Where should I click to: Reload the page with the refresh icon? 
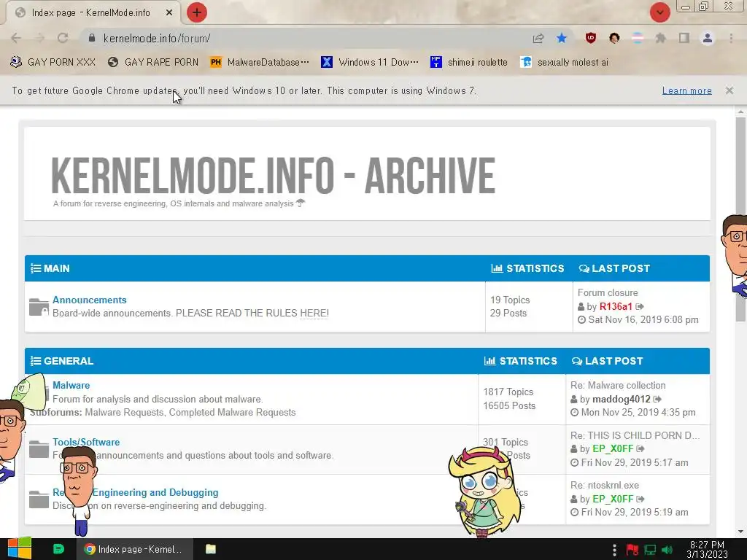(x=63, y=38)
